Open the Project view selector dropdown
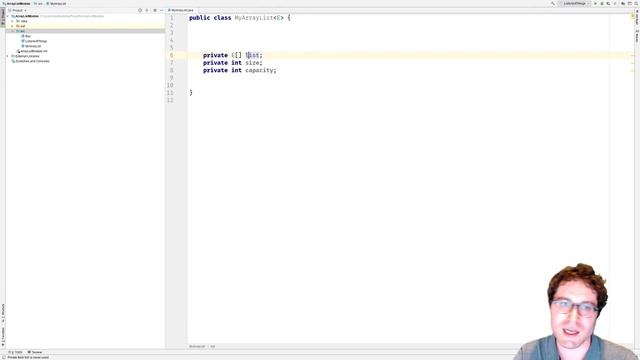The height and width of the screenshot is (360, 640). pyautogui.click(x=18, y=10)
